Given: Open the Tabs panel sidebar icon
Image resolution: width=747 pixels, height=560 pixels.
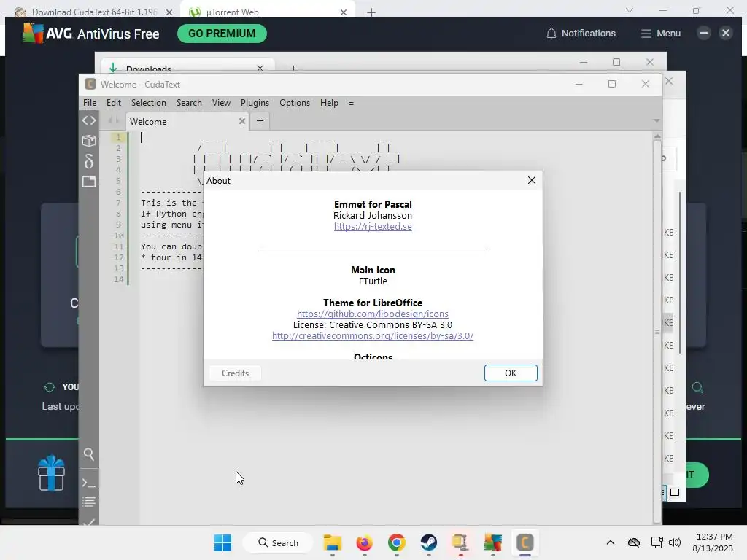Looking at the screenshot, I should tap(88, 182).
